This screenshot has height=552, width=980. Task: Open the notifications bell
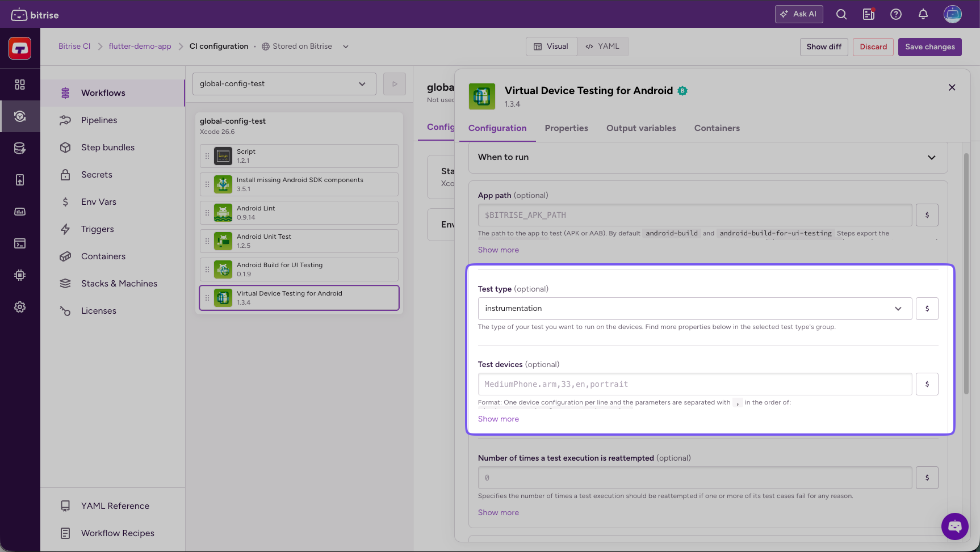(923, 14)
